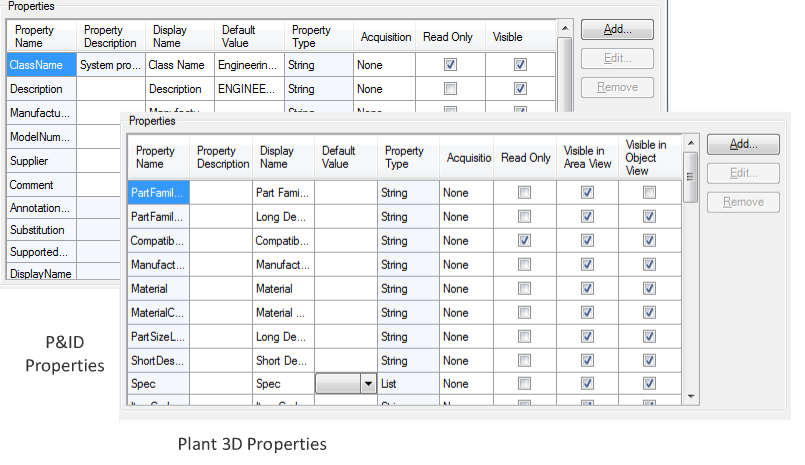Select DisplayName property row
Viewport: 805px width, 465px height.
coord(42,273)
